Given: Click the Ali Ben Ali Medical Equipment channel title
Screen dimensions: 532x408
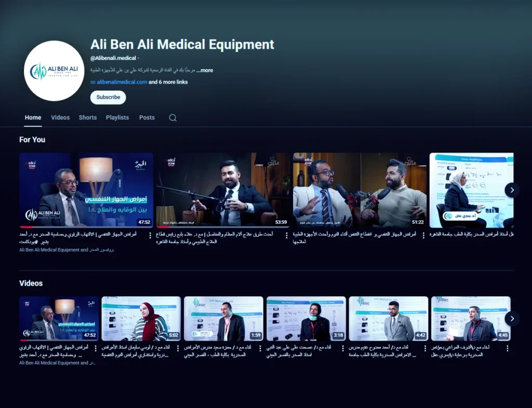Looking at the screenshot, I should point(182,45).
